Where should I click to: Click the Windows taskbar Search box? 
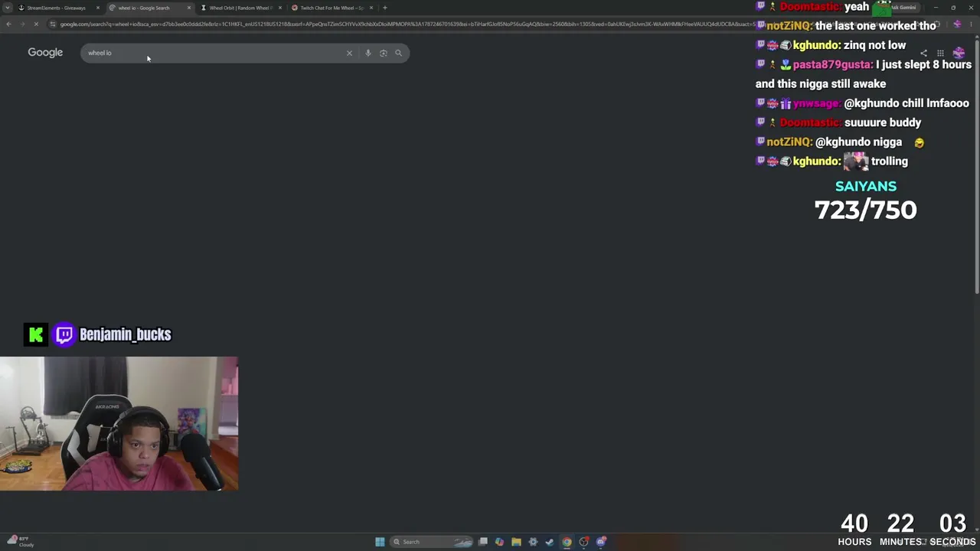click(x=433, y=542)
